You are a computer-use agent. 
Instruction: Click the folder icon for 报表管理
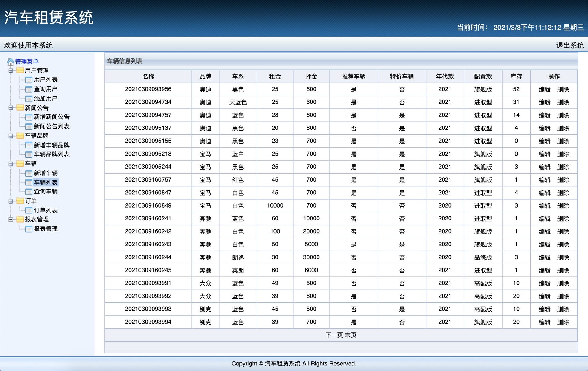(20, 219)
